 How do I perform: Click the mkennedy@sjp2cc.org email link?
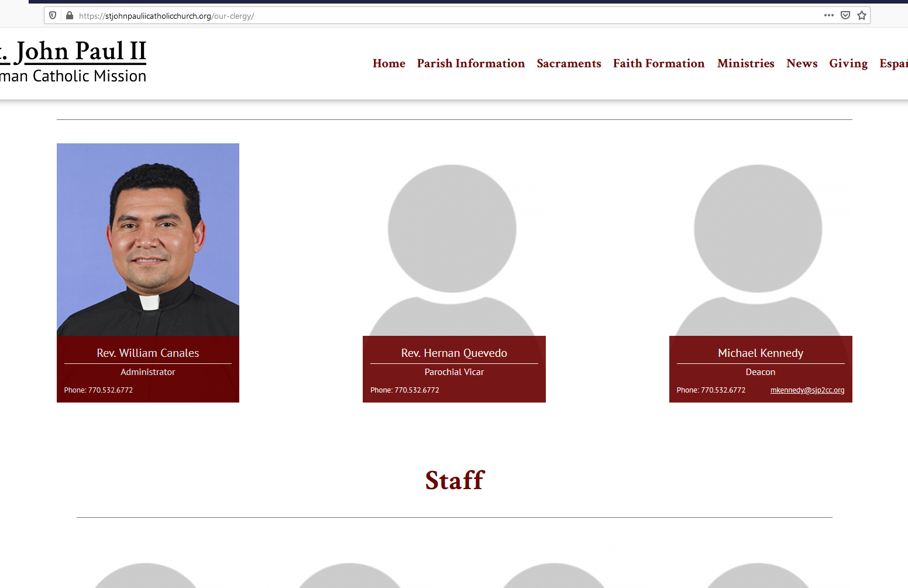point(807,390)
